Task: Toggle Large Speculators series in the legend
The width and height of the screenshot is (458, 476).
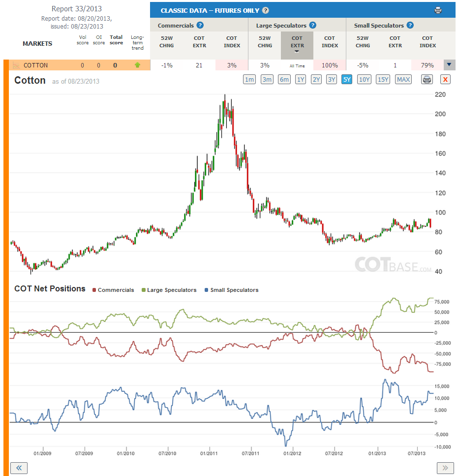Action: pyautogui.click(x=169, y=290)
